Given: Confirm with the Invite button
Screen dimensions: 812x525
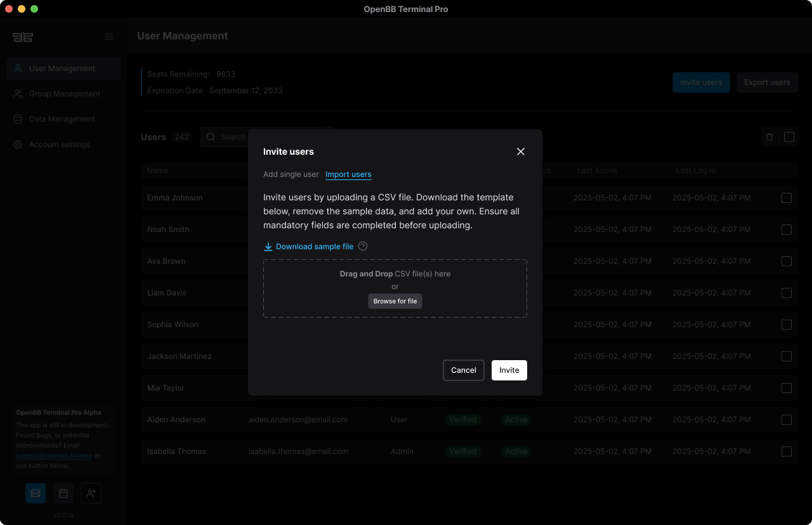Looking at the screenshot, I should (x=509, y=370).
